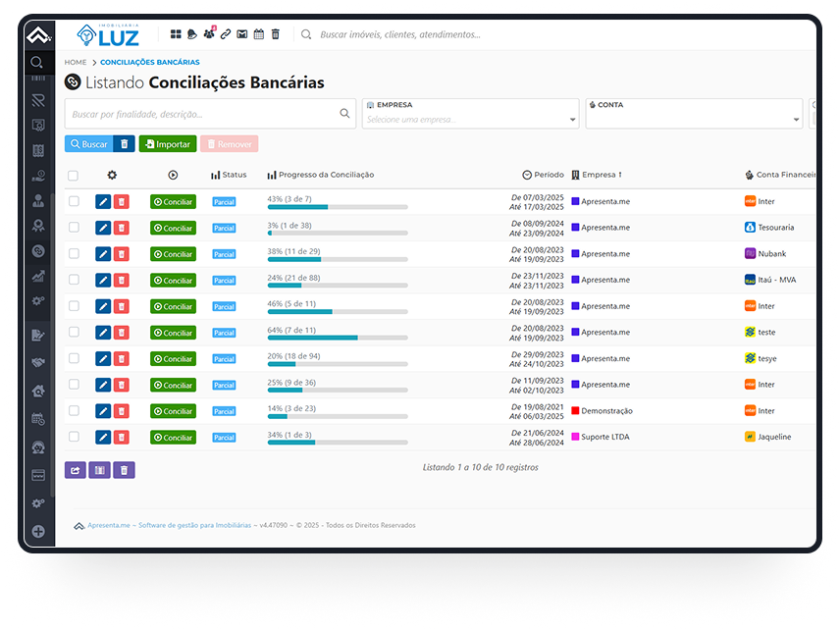
Task: Click the purple trash button below table
Action: click(124, 470)
